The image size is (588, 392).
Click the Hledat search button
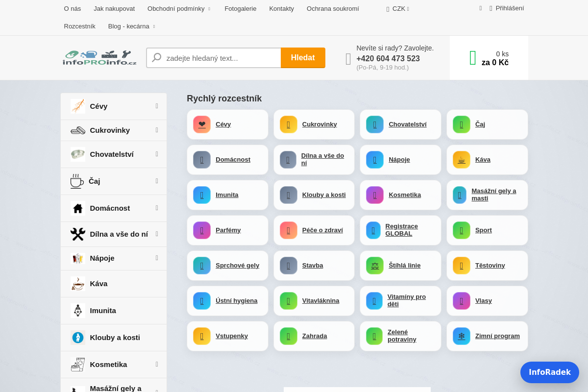point(303,58)
